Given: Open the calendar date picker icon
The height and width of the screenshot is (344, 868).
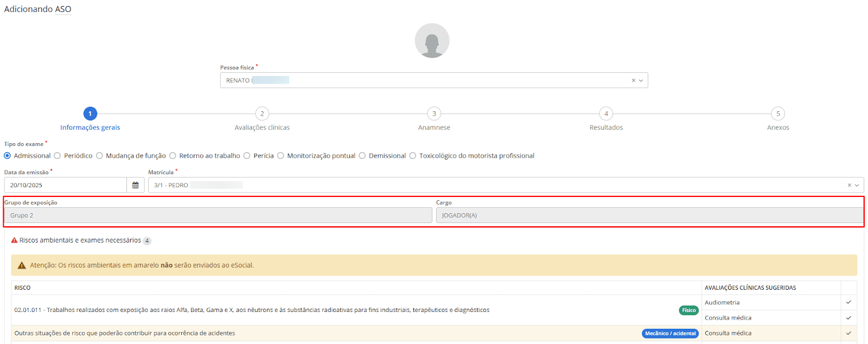Looking at the screenshot, I should [x=135, y=185].
